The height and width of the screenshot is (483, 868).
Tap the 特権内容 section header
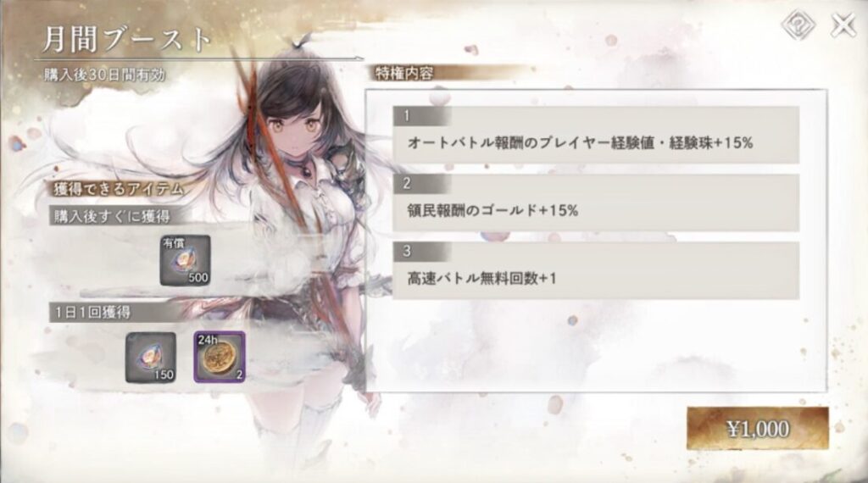click(404, 73)
